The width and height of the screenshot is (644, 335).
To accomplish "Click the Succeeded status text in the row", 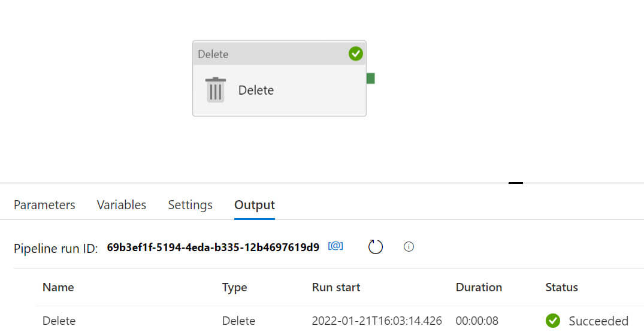I will (598, 321).
